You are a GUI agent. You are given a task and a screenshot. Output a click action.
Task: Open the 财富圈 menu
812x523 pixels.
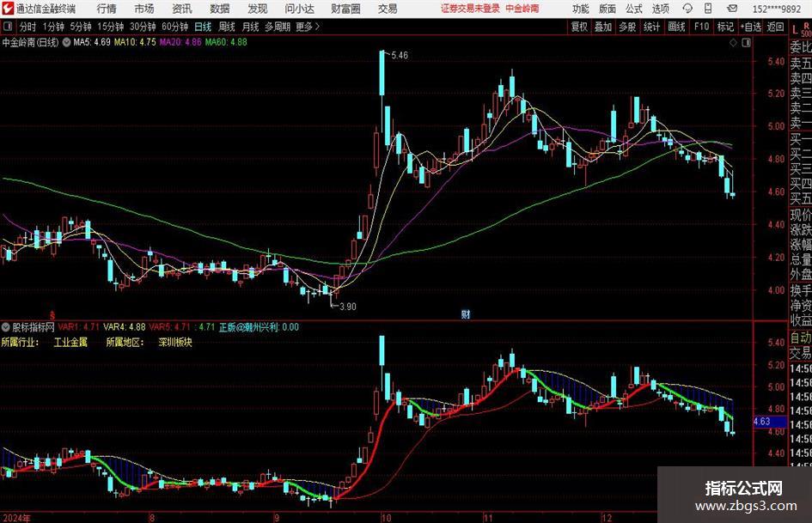(x=345, y=9)
